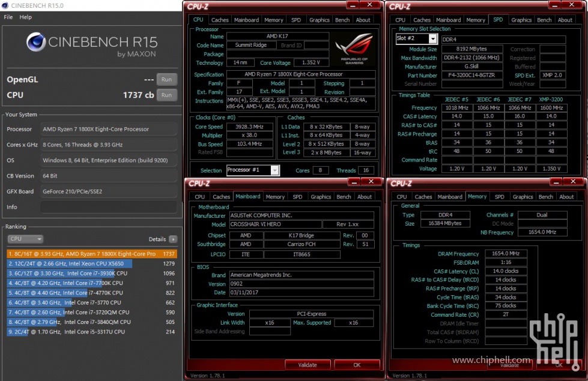Close the CPU-Z processor window
Viewport: 588px width, 381px height.
(x=370, y=5)
